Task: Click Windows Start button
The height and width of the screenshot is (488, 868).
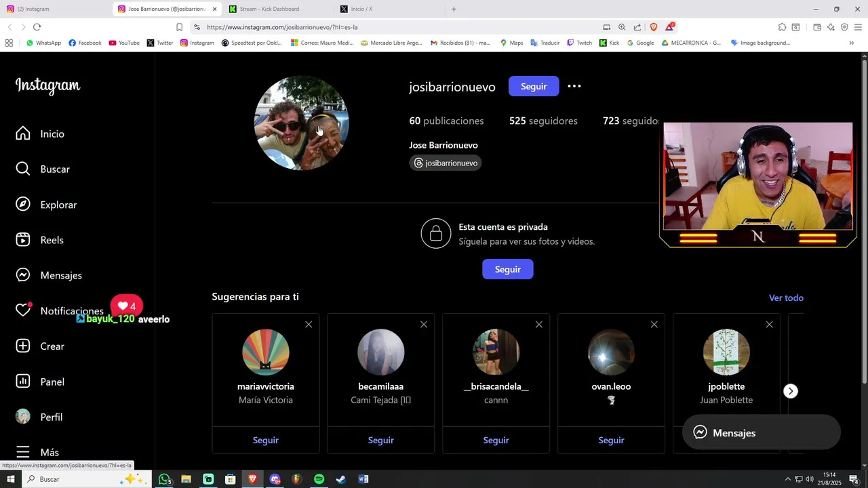Action: 10,479
